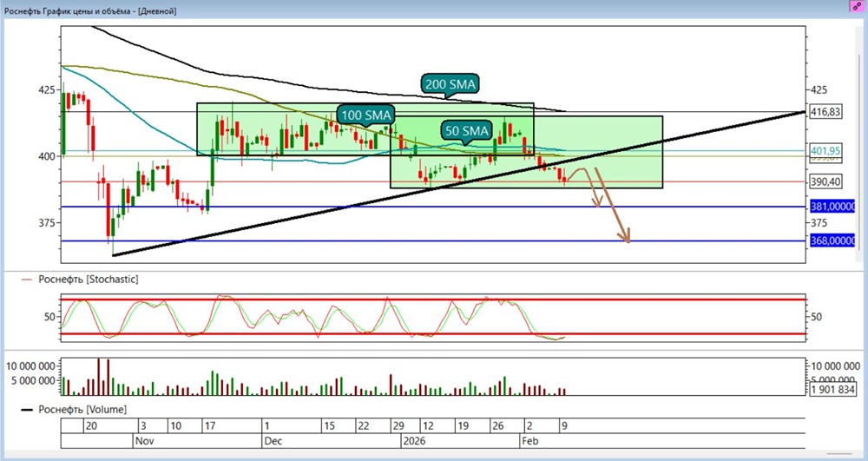Viewport: 868px width, 461px height.
Task: Click the 375 tick on the right price axis
Action: tap(819, 222)
